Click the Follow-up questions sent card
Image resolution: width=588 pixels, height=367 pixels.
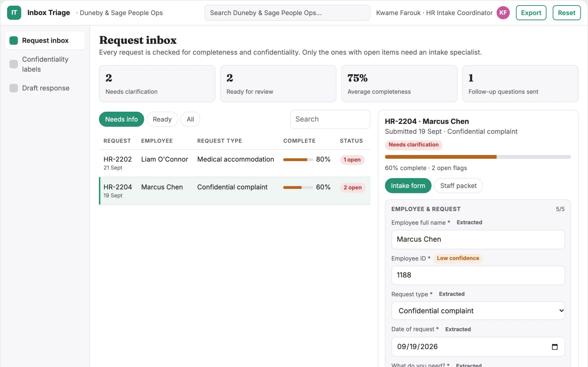520,84
